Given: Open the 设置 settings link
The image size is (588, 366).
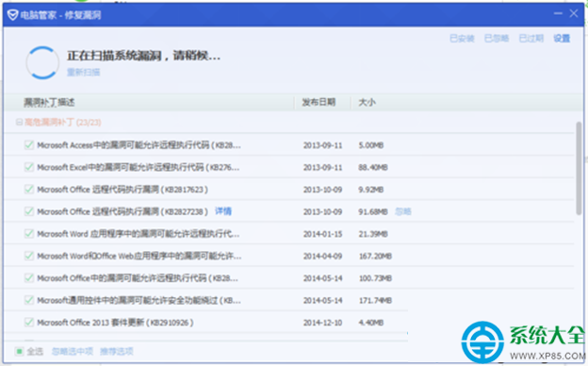Looking at the screenshot, I should 562,39.
